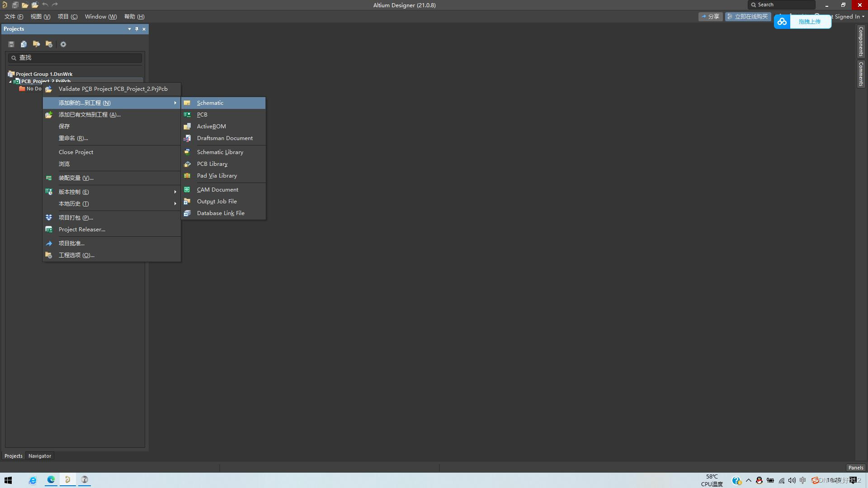Open the Projects panel dropdown arrow
The image size is (868, 488).
(129, 29)
